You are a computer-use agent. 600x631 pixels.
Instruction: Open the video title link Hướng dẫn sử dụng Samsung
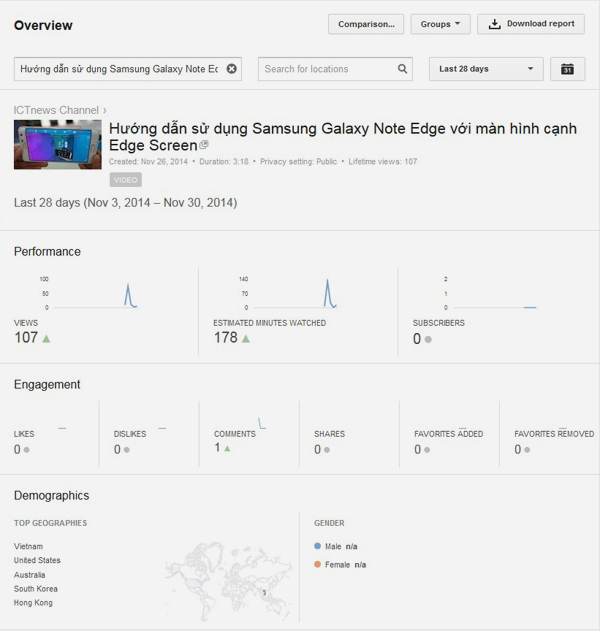342,137
